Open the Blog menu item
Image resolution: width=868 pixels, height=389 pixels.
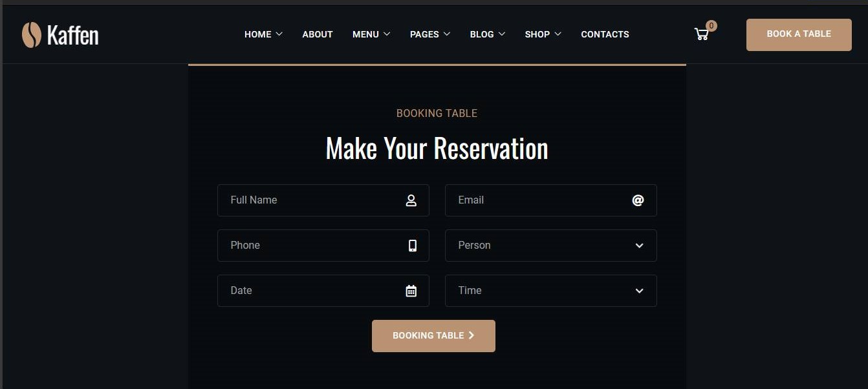[x=488, y=34]
